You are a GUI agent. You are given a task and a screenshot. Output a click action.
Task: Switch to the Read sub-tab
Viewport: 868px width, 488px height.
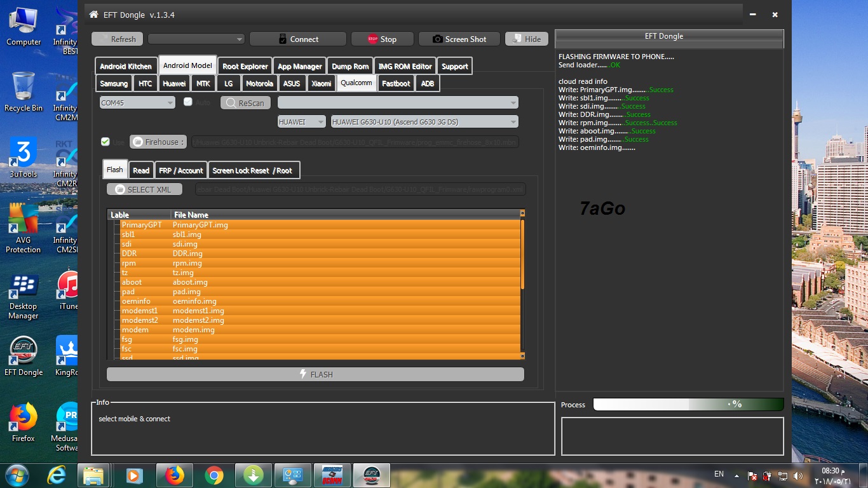tap(141, 170)
